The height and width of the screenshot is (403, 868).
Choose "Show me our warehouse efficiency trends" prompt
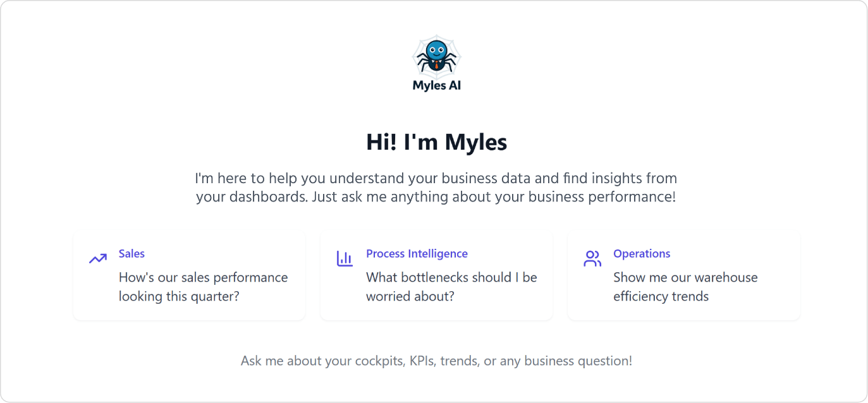click(685, 287)
